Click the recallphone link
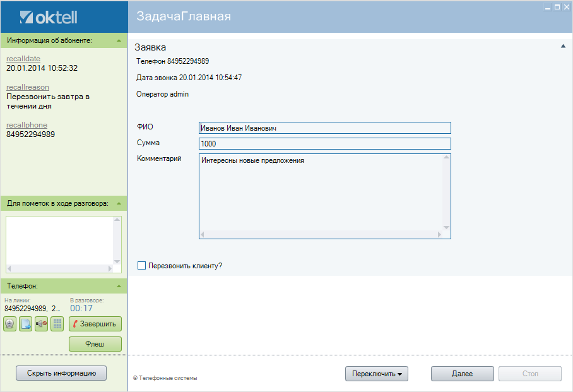The width and height of the screenshot is (573, 392). click(27, 125)
